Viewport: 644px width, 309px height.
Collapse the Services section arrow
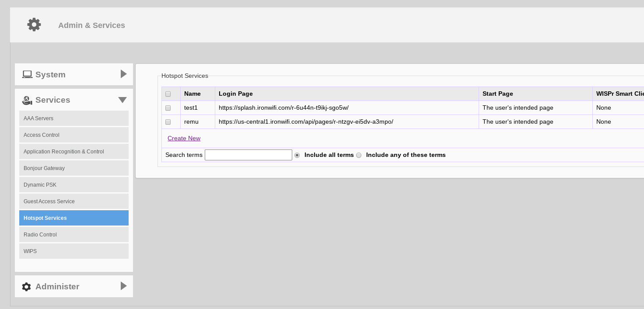click(x=122, y=100)
